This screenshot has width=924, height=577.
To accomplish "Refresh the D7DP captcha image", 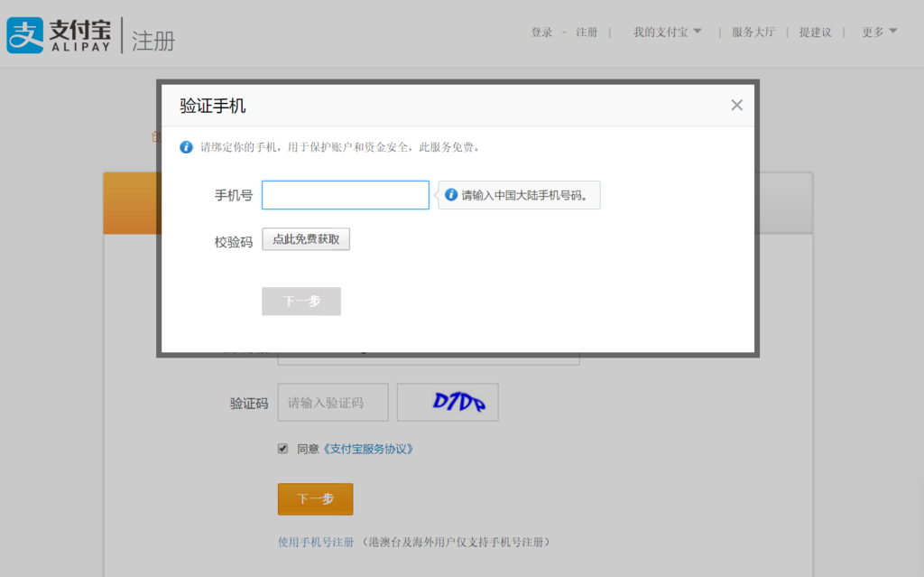I will point(448,403).
